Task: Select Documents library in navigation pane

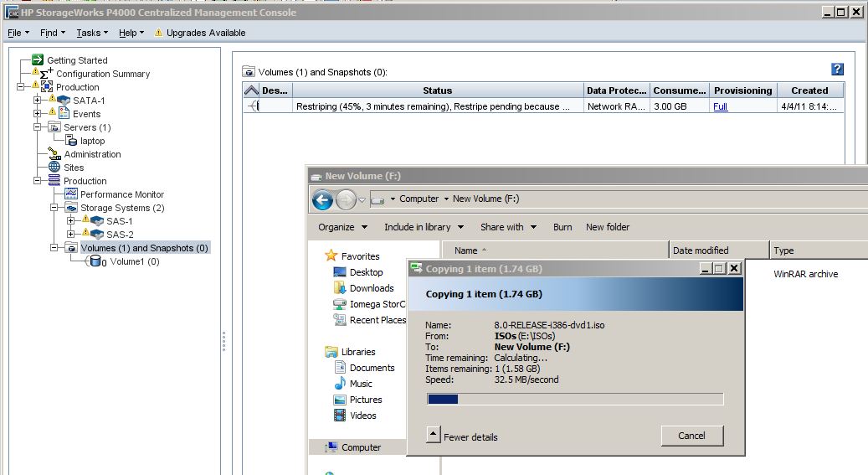Action: pos(372,368)
